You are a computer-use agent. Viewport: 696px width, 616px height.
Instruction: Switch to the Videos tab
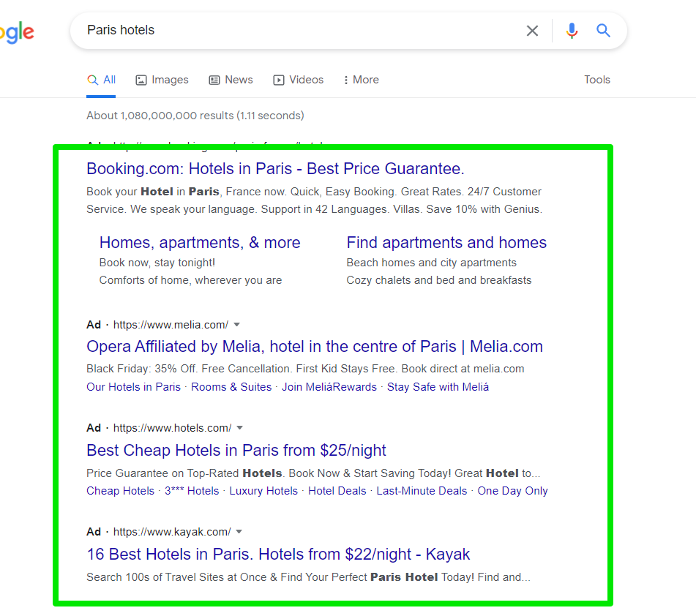click(x=299, y=80)
